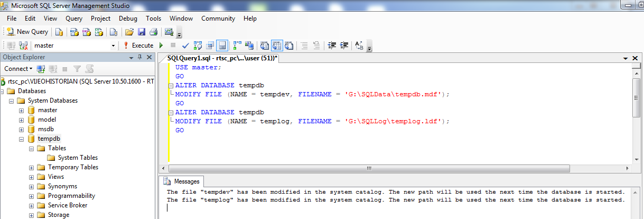Click the Filter icon in Object Explorer
The height and width of the screenshot is (219, 644).
pyautogui.click(x=77, y=69)
